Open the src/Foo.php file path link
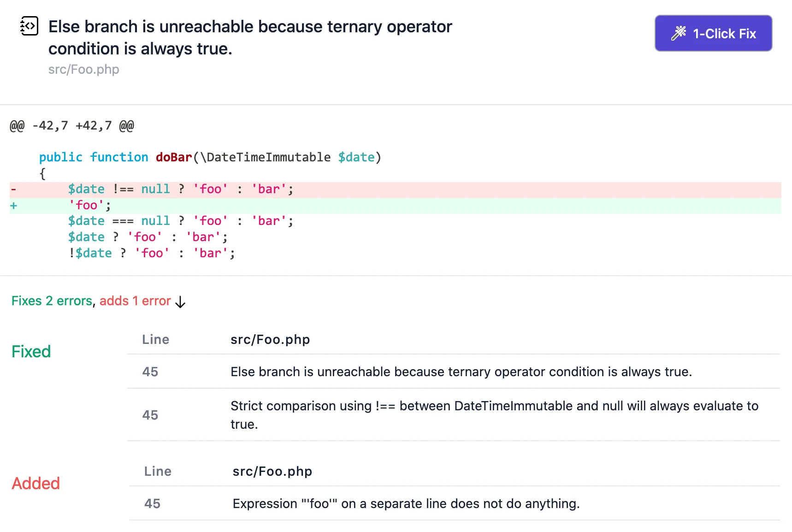The width and height of the screenshot is (792, 532). click(x=83, y=70)
